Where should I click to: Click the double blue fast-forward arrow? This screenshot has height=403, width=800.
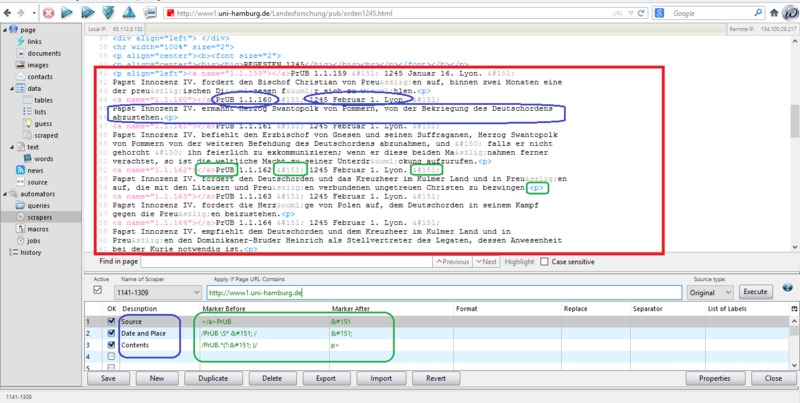coord(88,13)
